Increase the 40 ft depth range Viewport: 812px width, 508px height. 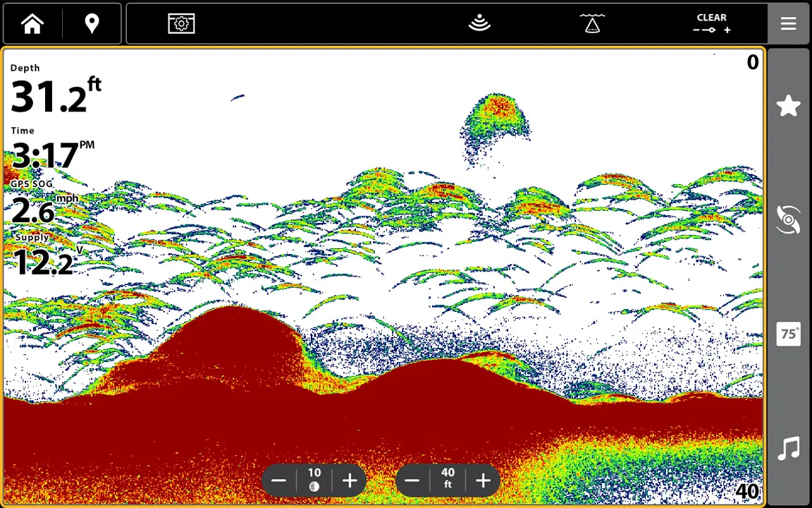point(483,480)
